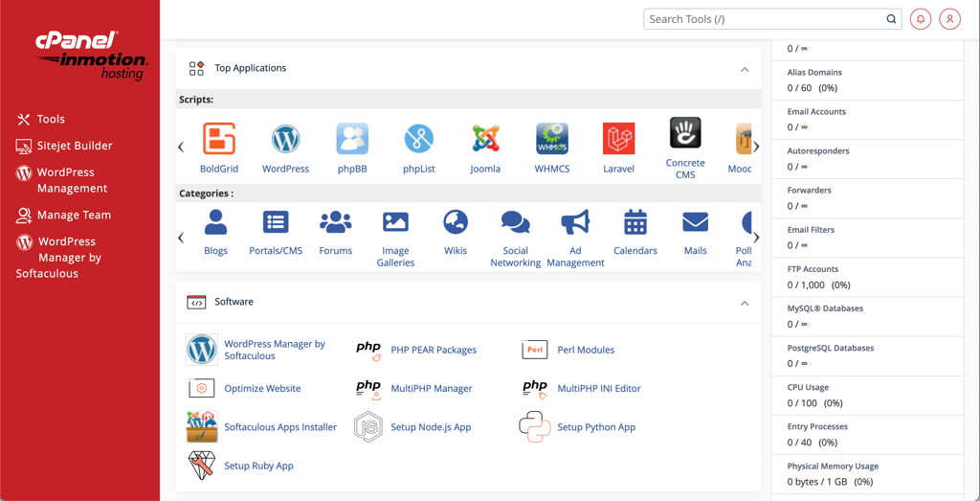Screen dimensions: 980x501
Task: Click the Alias Domains statistic
Action: click(x=868, y=80)
